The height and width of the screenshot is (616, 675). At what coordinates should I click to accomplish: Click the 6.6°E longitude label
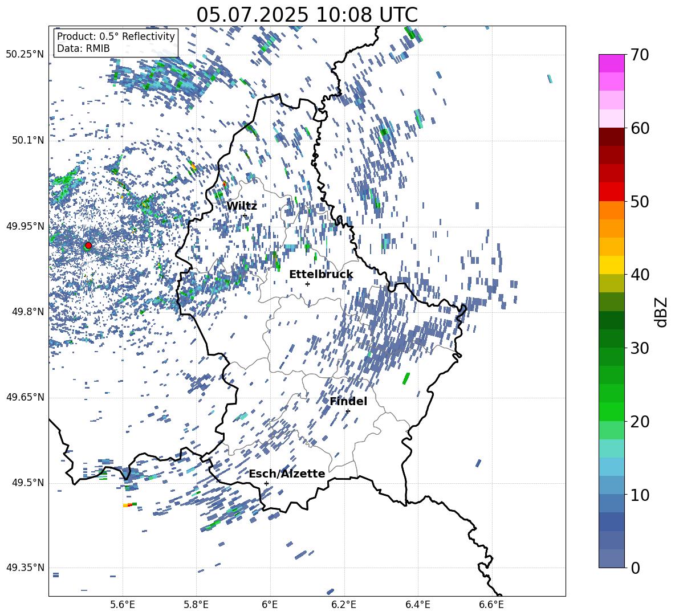pyautogui.click(x=491, y=605)
